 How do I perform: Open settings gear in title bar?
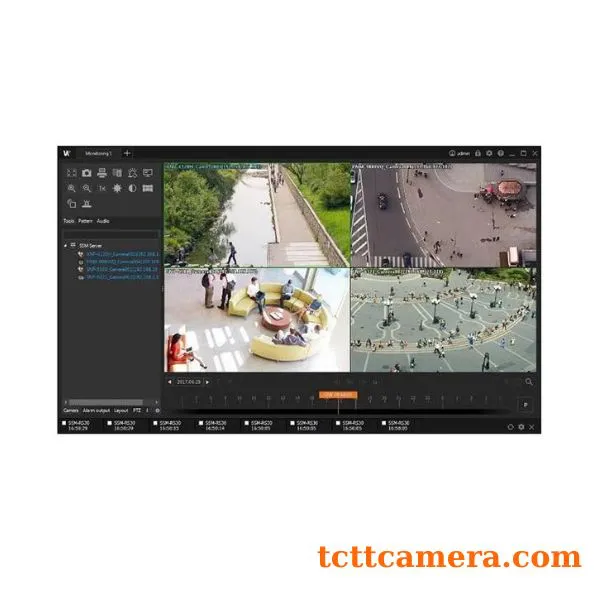[x=489, y=153]
